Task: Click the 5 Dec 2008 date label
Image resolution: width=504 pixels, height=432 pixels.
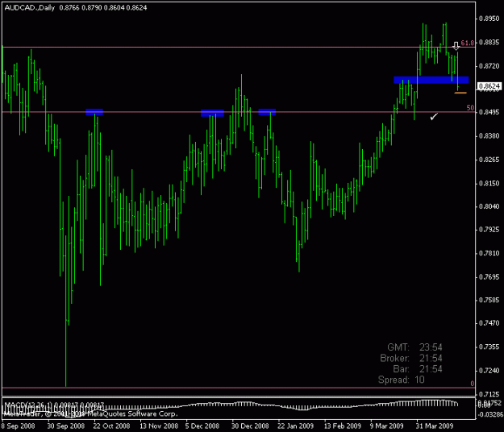Action: click(202, 426)
